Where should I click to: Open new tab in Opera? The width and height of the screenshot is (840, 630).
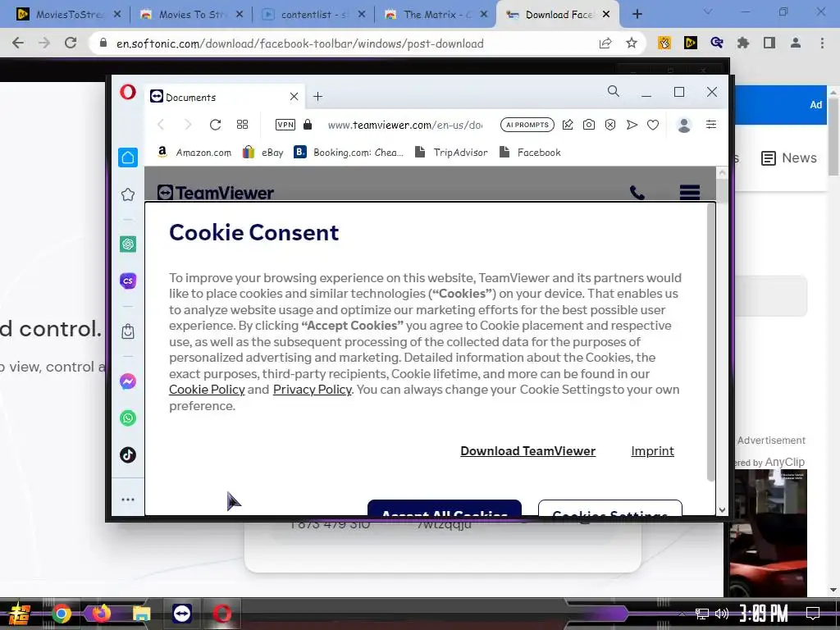point(317,97)
